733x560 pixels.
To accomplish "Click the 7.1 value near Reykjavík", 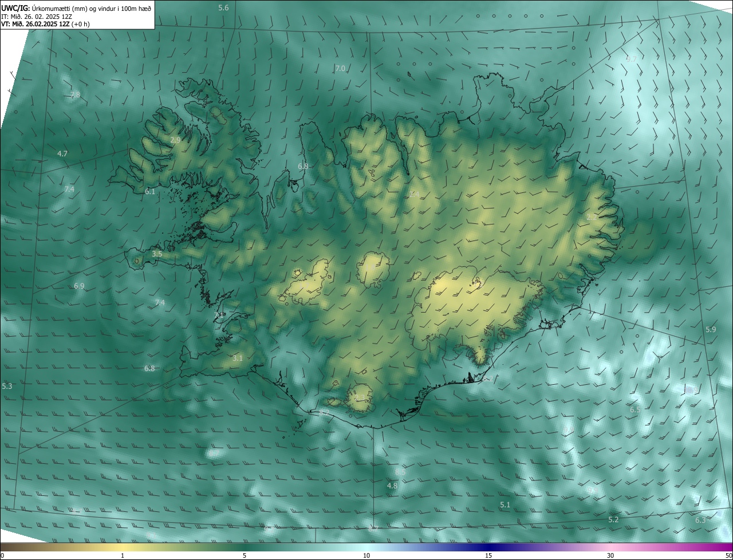I will point(219,315).
